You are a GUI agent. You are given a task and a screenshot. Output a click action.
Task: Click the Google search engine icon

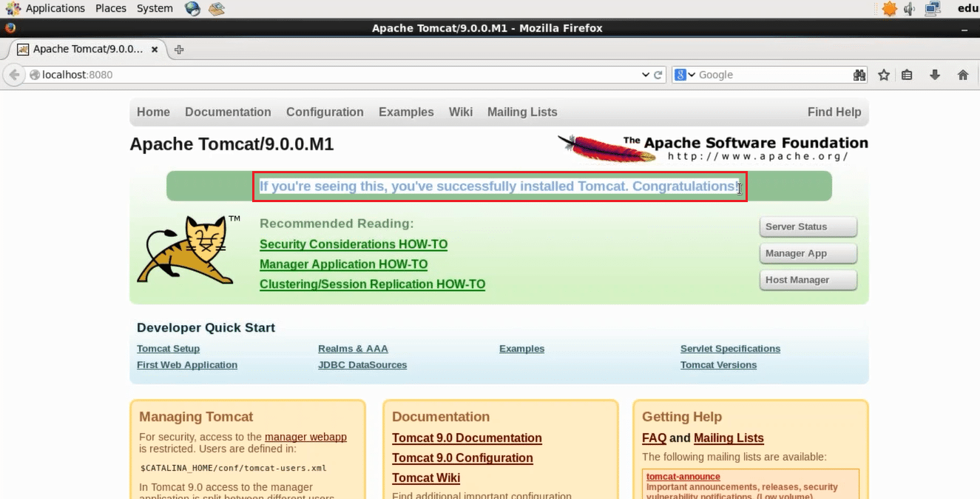click(680, 75)
